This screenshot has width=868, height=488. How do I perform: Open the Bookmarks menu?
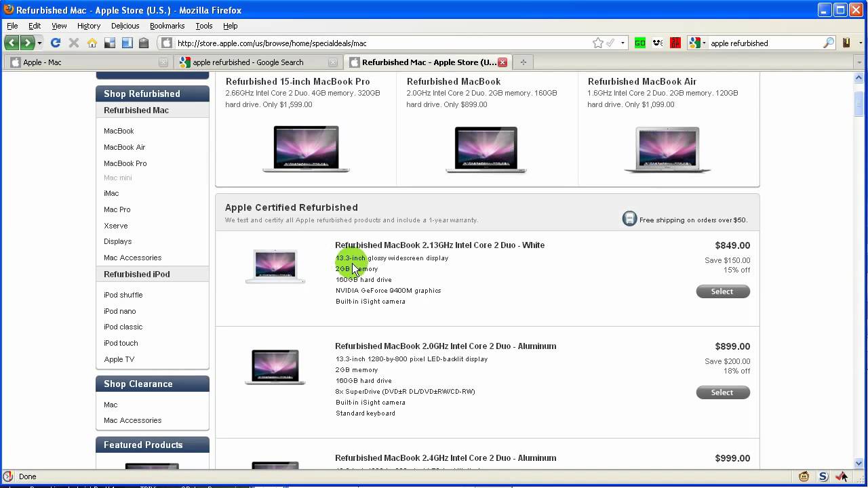pyautogui.click(x=167, y=26)
